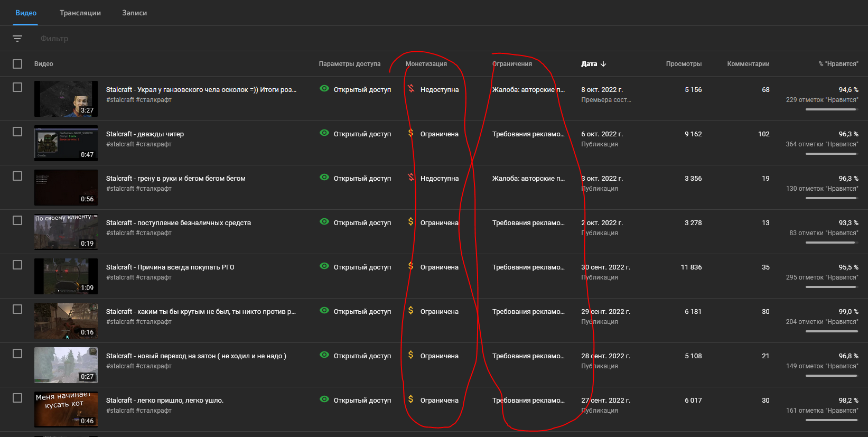The height and width of the screenshot is (437, 868).
Task: Click dollar icon for 'поступление безналичных средств' video
Action: click(410, 222)
